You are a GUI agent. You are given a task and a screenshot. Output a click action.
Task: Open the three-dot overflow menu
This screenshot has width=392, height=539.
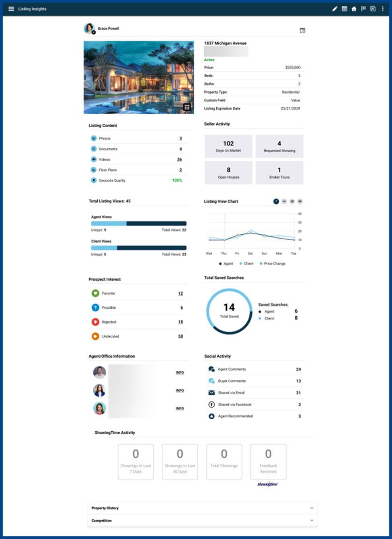382,9
